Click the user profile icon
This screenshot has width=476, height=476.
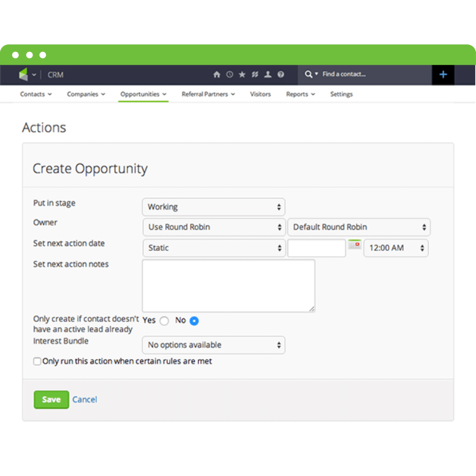click(x=268, y=74)
